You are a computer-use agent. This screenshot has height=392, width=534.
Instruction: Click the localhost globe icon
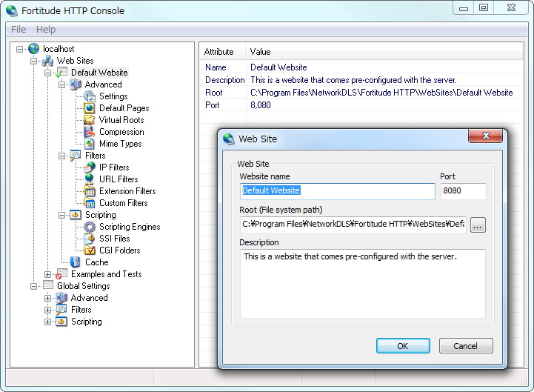[34, 49]
